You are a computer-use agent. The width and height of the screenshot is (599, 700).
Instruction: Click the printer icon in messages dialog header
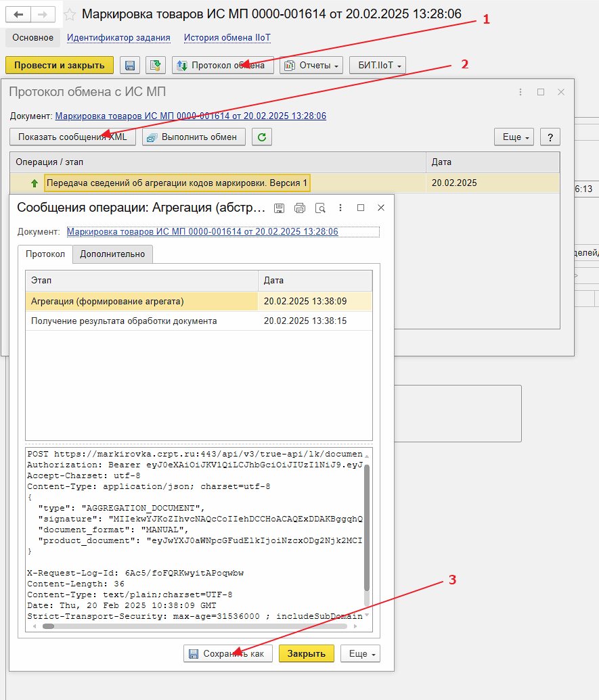pos(300,208)
